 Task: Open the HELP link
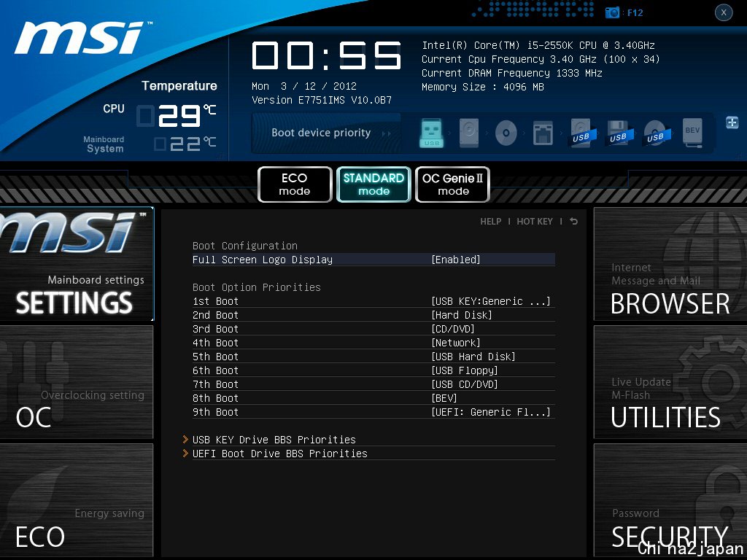click(491, 222)
